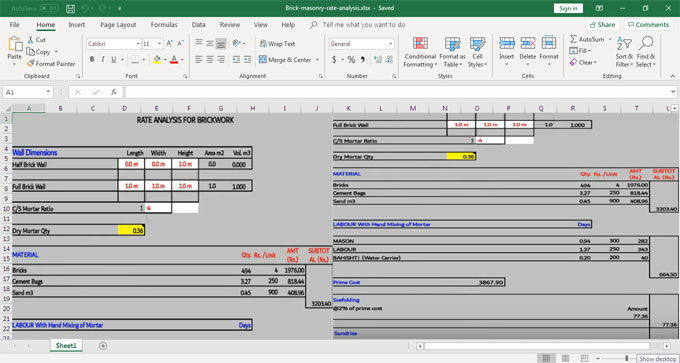Click the yellow Fill Color swatch
Image resolution: width=680 pixels, height=363 pixels.
point(157,59)
